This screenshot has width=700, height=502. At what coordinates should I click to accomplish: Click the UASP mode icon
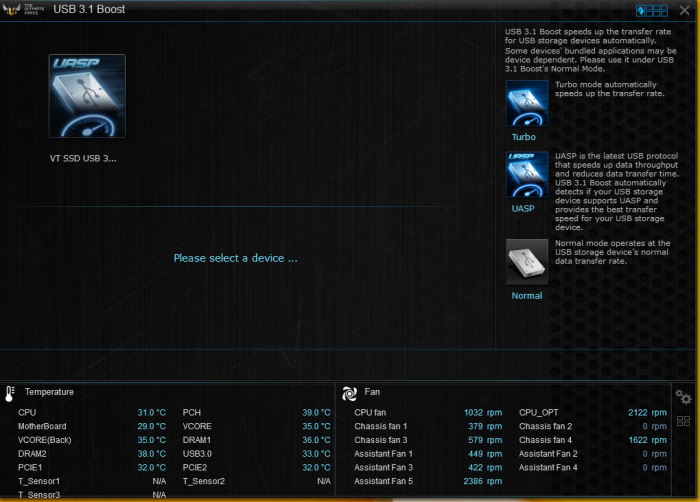(x=527, y=175)
